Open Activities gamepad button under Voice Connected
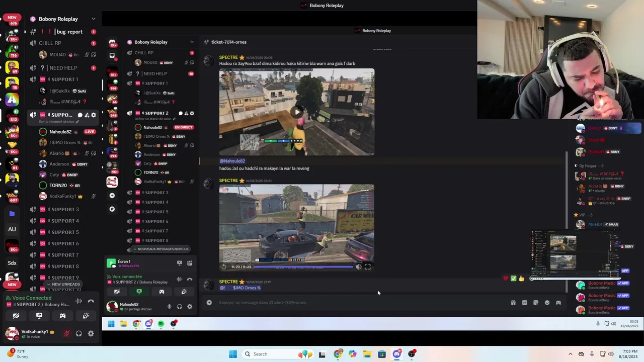 pos(62,316)
